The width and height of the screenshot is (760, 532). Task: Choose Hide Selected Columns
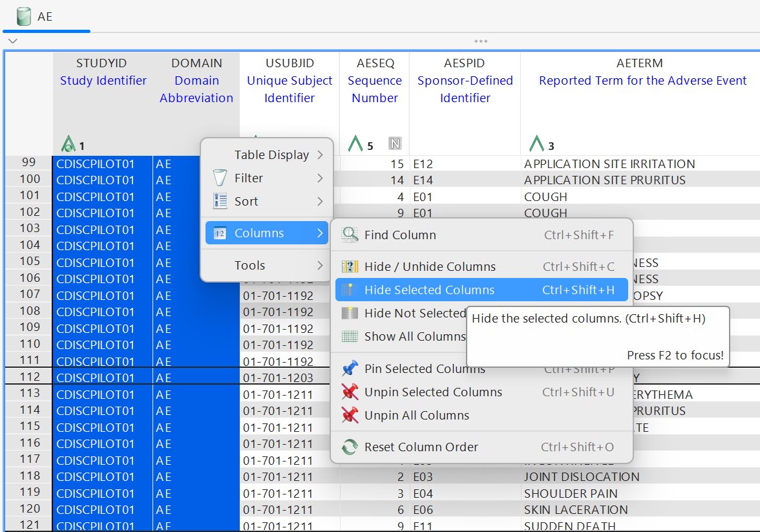(x=482, y=290)
